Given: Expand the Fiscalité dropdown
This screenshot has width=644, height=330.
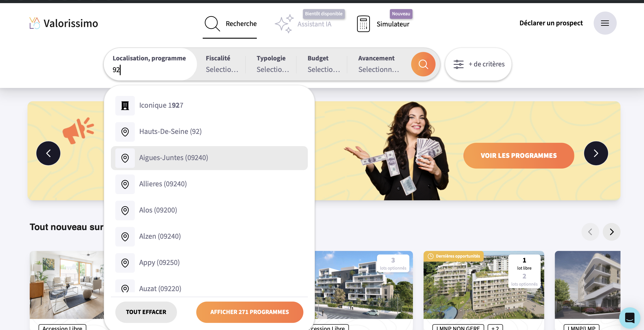Looking at the screenshot, I should coord(222,64).
